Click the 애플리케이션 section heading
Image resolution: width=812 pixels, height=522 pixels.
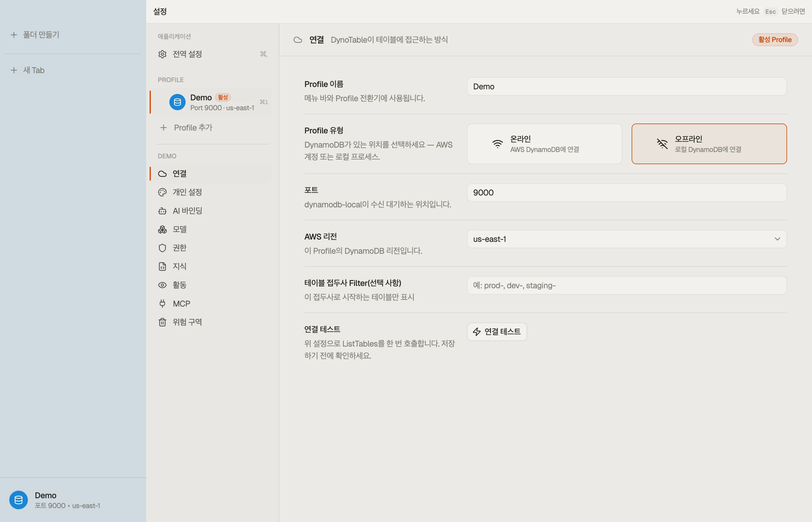(174, 36)
